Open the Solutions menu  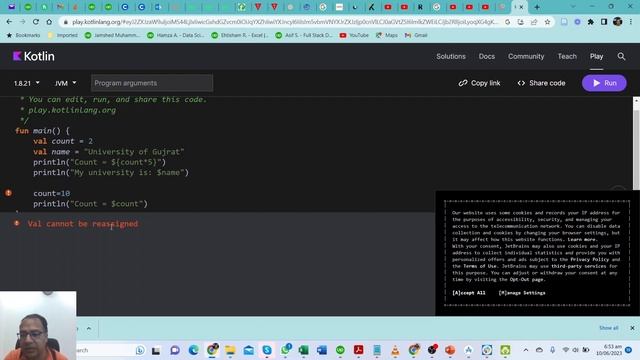[451, 56]
